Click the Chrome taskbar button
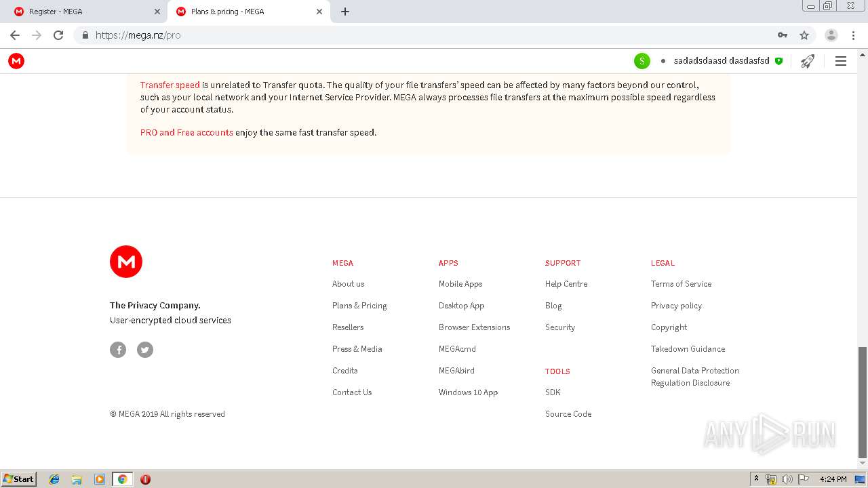868x488 pixels. pos(122,479)
